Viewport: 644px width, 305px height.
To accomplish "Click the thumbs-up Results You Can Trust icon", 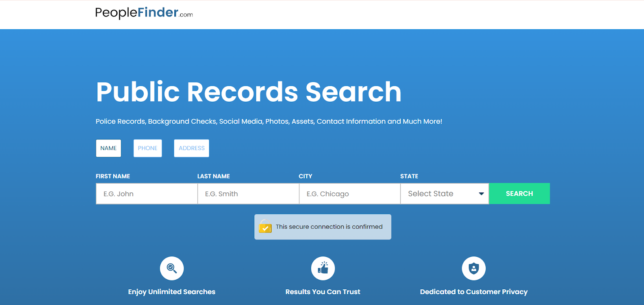I will click(323, 268).
